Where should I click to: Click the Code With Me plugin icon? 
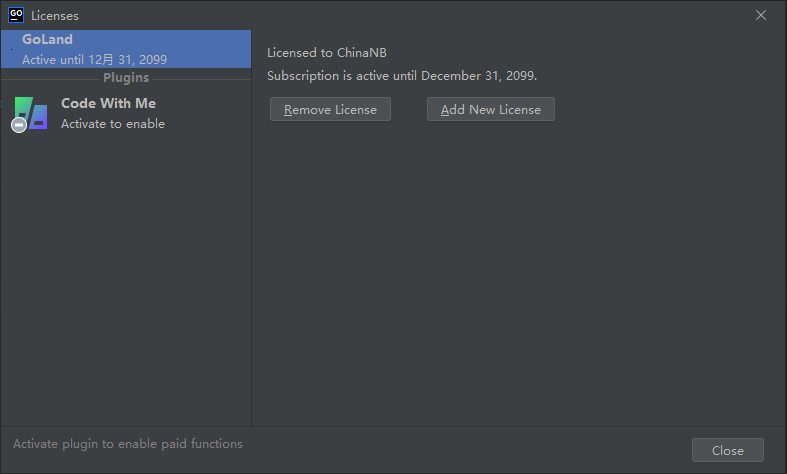31,113
